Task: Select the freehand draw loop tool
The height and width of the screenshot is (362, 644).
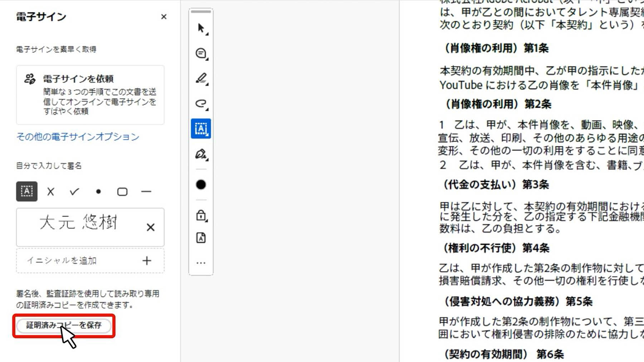Action: coord(201,103)
